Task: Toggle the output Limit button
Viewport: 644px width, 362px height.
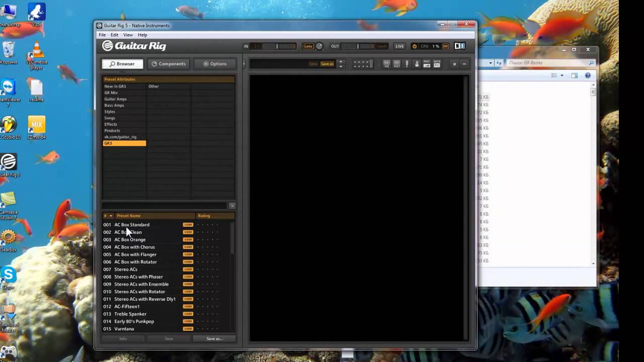Action: [x=382, y=46]
